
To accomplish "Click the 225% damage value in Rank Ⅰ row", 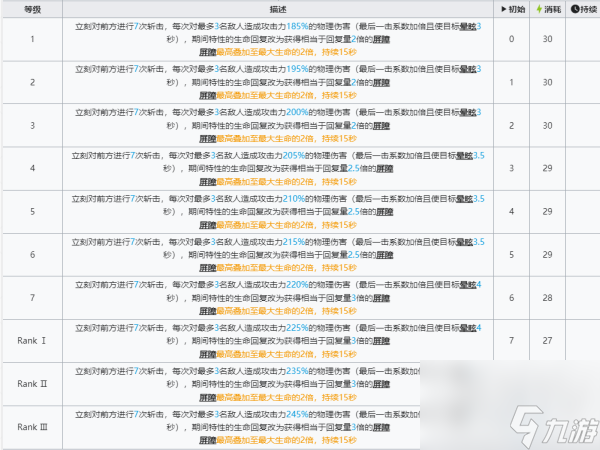I will click(297, 328).
